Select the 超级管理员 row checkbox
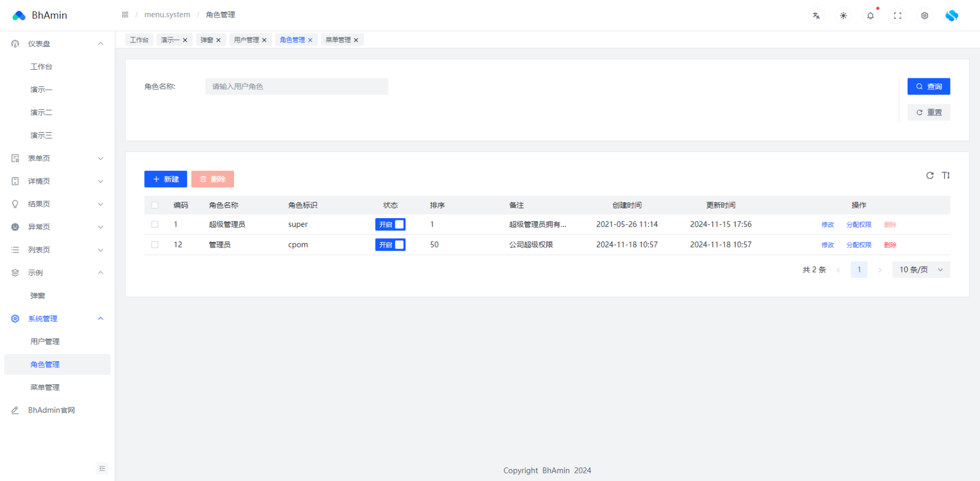The height and width of the screenshot is (481, 980). (x=155, y=224)
